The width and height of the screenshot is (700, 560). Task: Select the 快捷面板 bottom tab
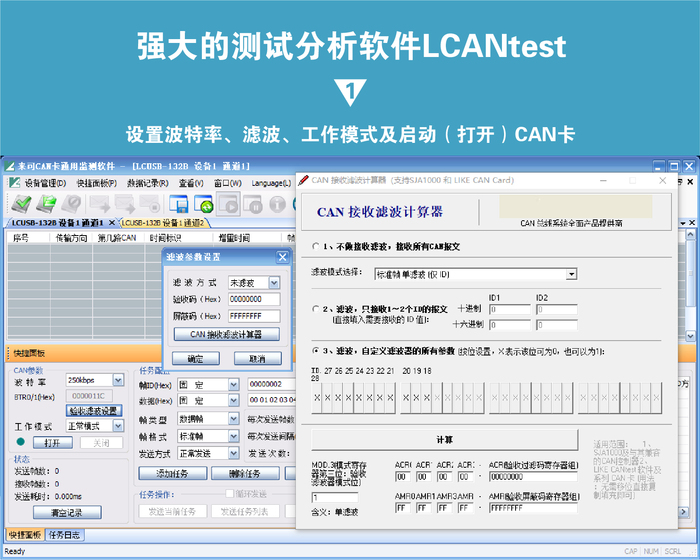(25, 535)
